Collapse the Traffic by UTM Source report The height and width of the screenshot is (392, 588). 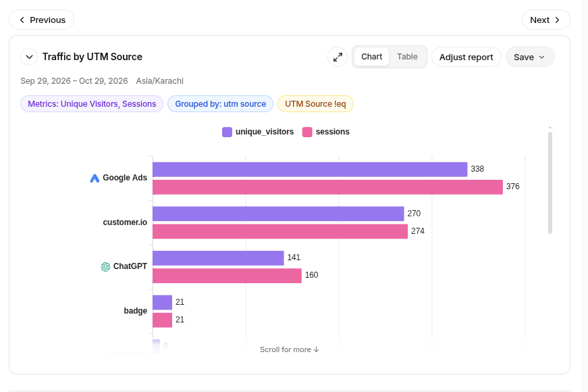click(29, 57)
